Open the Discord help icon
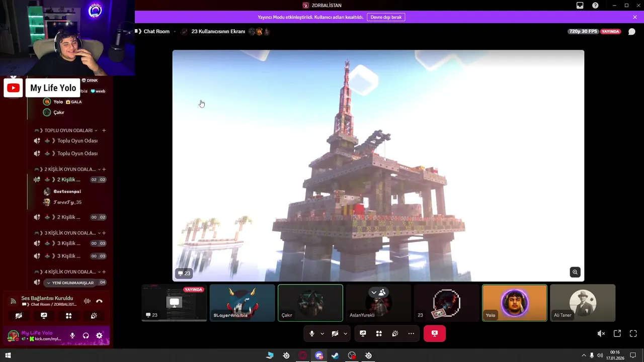Screen dimensions: 644x362 595,5
